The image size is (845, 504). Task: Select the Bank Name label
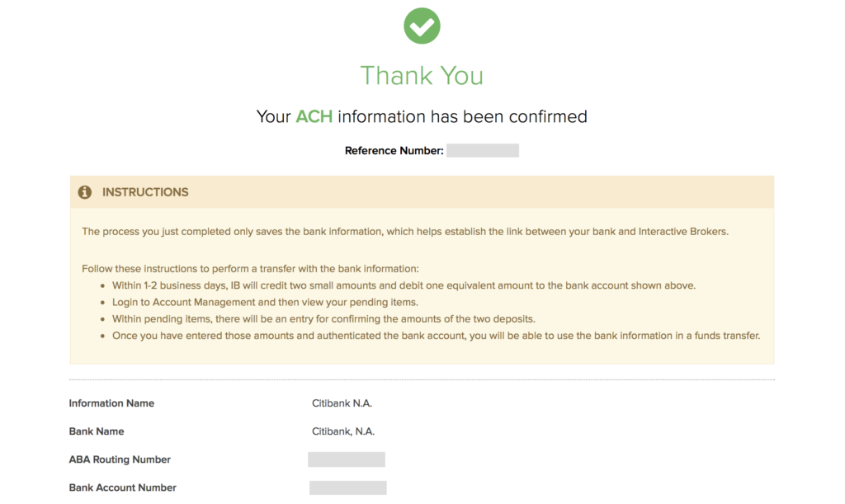(97, 431)
